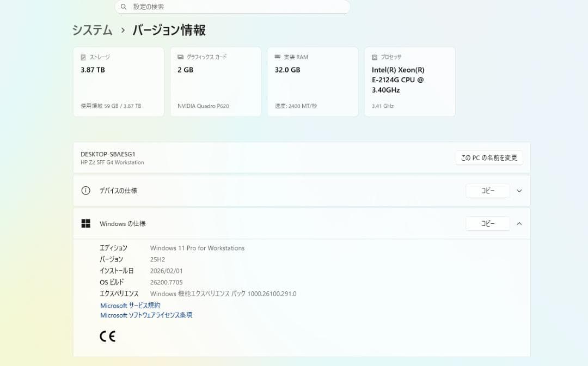Open the Microsoft サービス規約 link

pos(130,305)
